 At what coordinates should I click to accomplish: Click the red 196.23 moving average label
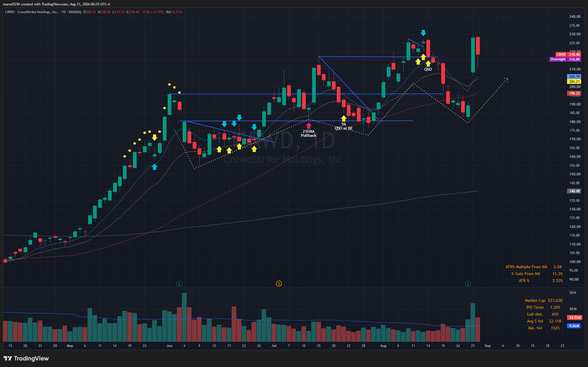(574, 93)
